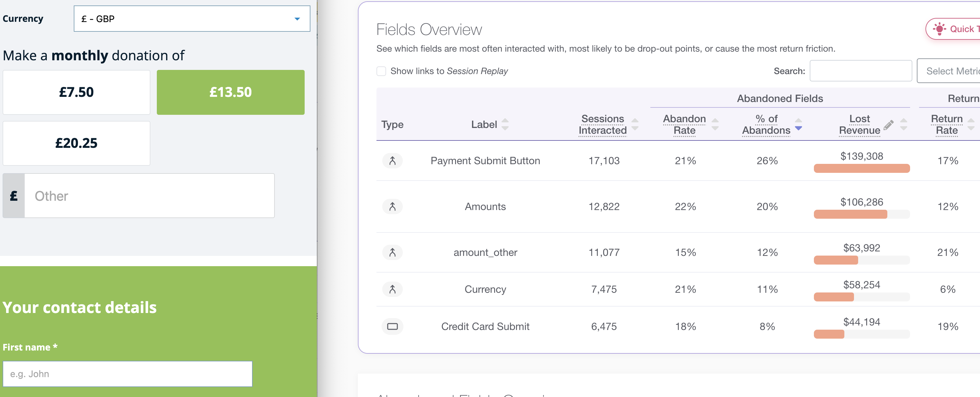Image resolution: width=980 pixels, height=397 pixels.
Task: Enable Show links to Session Replay checkbox
Action: coord(381,71)
